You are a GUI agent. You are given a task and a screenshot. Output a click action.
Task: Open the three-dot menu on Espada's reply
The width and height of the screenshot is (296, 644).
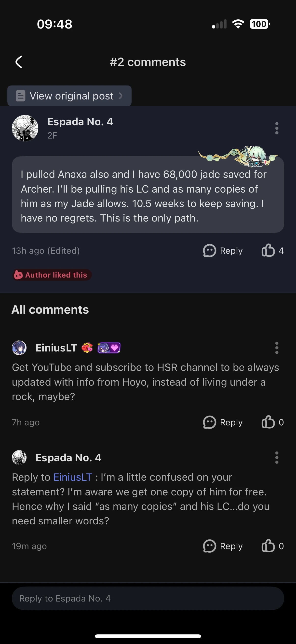tap(277, 458)
